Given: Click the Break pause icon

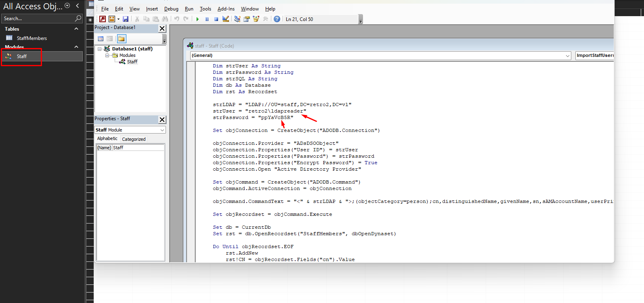Looking at the screenshot, I should click(x=207, y=19).
